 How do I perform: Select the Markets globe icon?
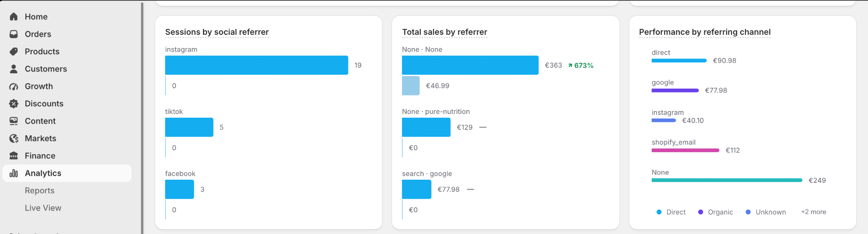click(14, 138)
